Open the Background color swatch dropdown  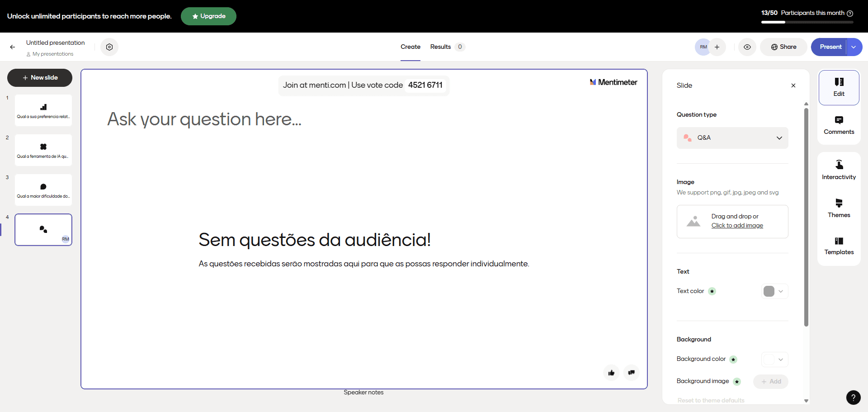(775, 360)
